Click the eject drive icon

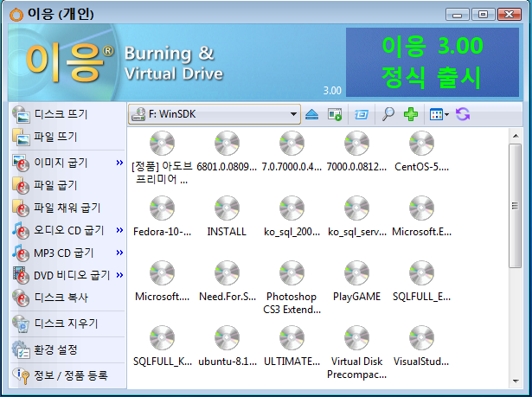tap(311, 114)
